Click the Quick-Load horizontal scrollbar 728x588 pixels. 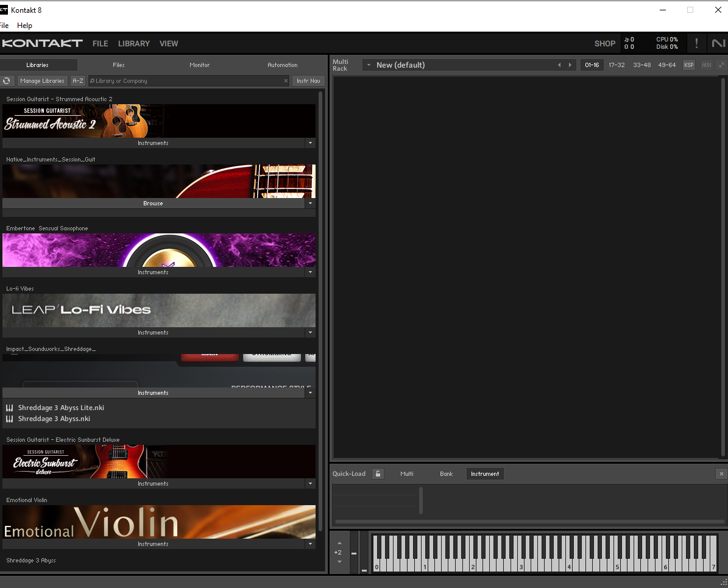pos(529,522)
